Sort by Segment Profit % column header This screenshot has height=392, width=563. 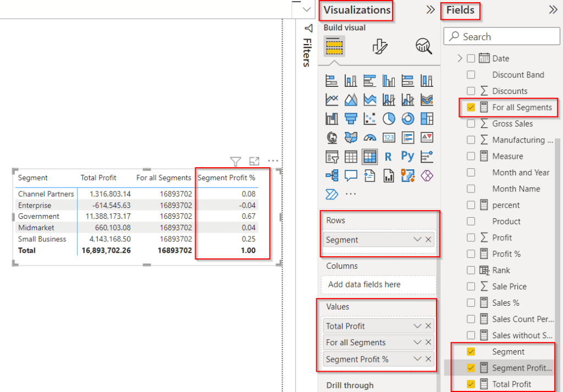[x=226, y=178]
